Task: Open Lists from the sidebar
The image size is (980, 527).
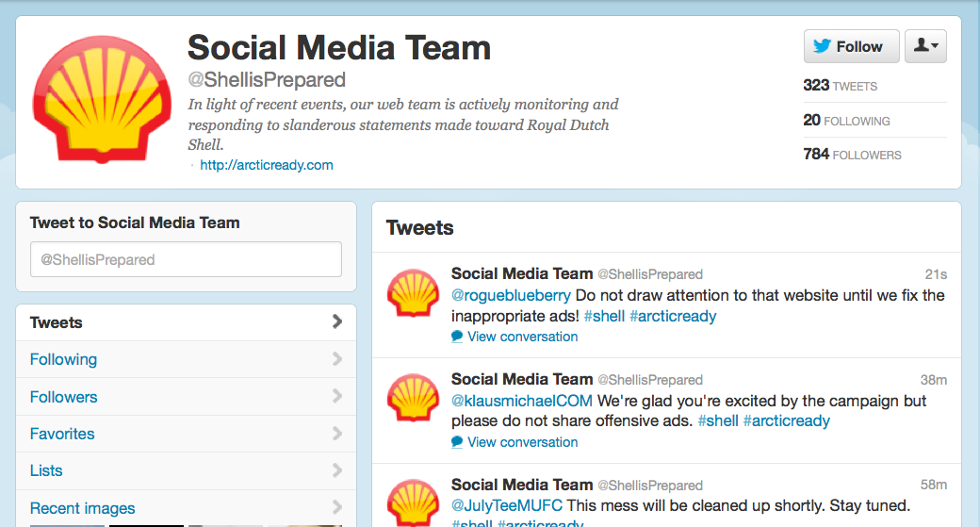Action: (186, 470)
